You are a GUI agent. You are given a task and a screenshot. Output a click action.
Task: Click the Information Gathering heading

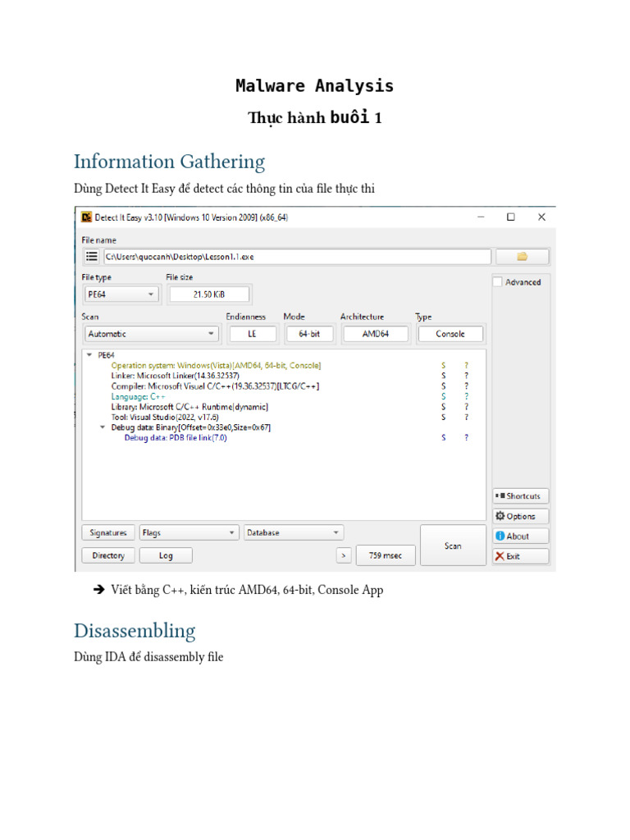click(169, 162)
